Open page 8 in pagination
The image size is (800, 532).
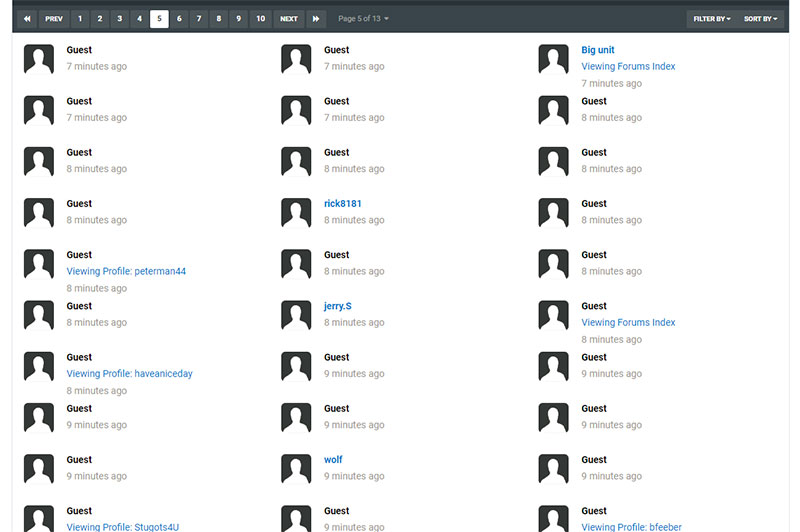(x=219, y=19)
